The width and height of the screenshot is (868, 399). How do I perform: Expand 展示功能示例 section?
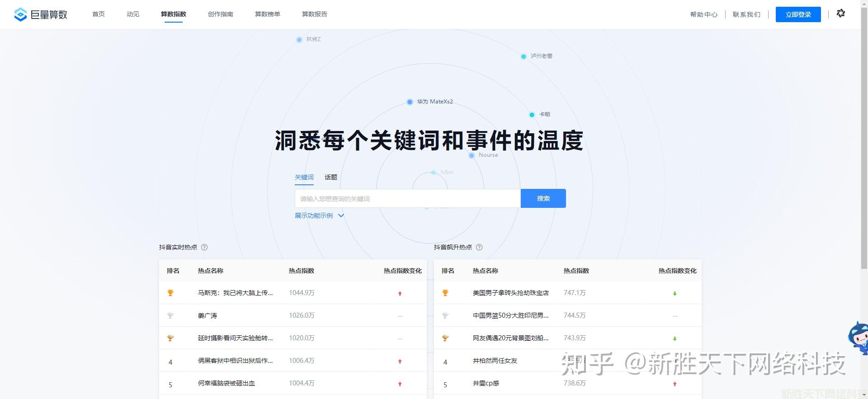click(x=320, y=216)
